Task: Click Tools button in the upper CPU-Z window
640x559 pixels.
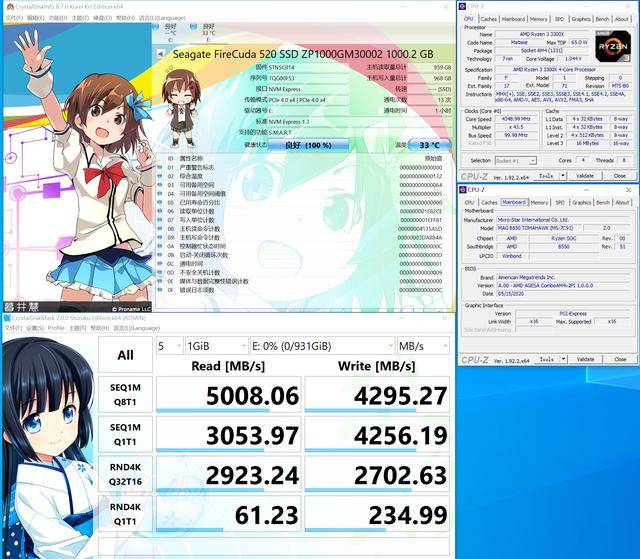Action: (x=546, y=176)
